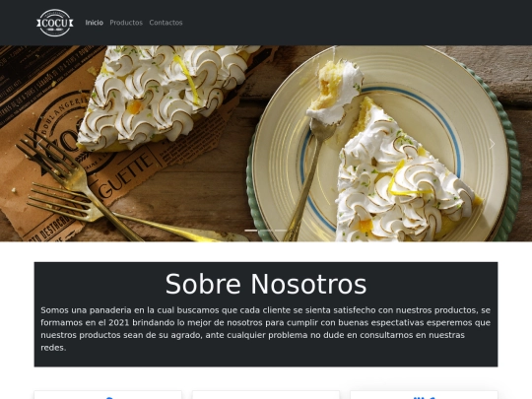
Task: Select the first carousel slide indicator
Action: point(251,231)
